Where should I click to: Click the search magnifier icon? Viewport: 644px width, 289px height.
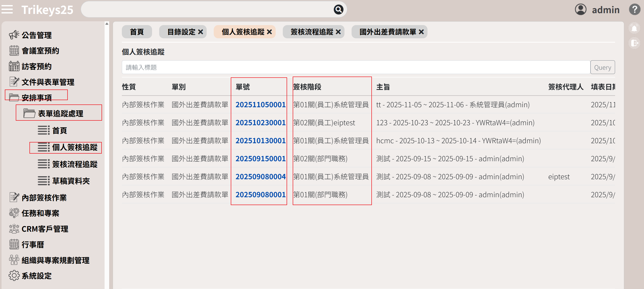(338, 10)
